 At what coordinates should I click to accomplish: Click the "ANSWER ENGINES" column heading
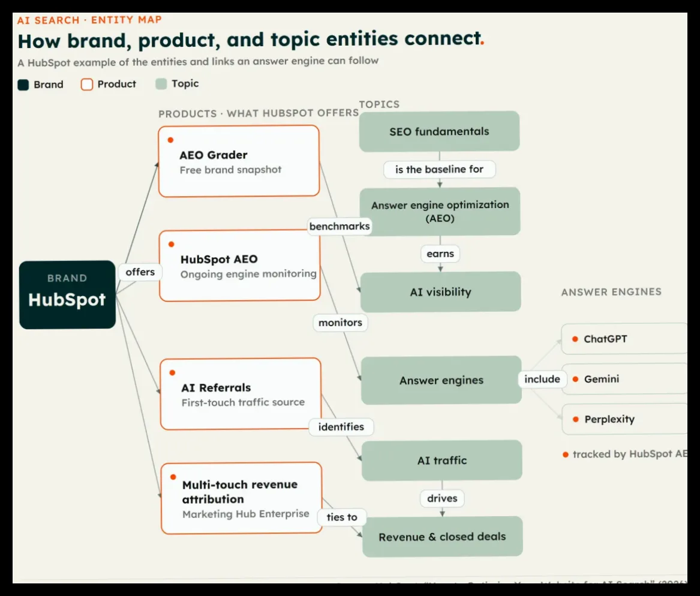(612, 292)
